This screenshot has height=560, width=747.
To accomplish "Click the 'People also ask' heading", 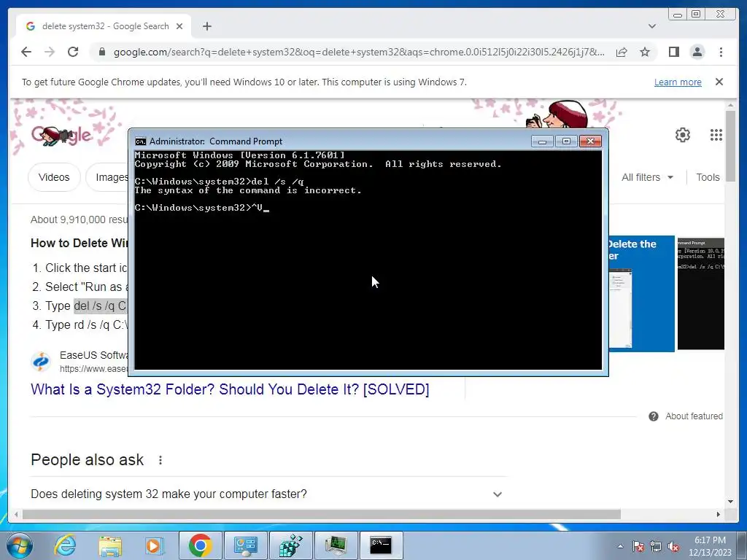I will 88,460.
